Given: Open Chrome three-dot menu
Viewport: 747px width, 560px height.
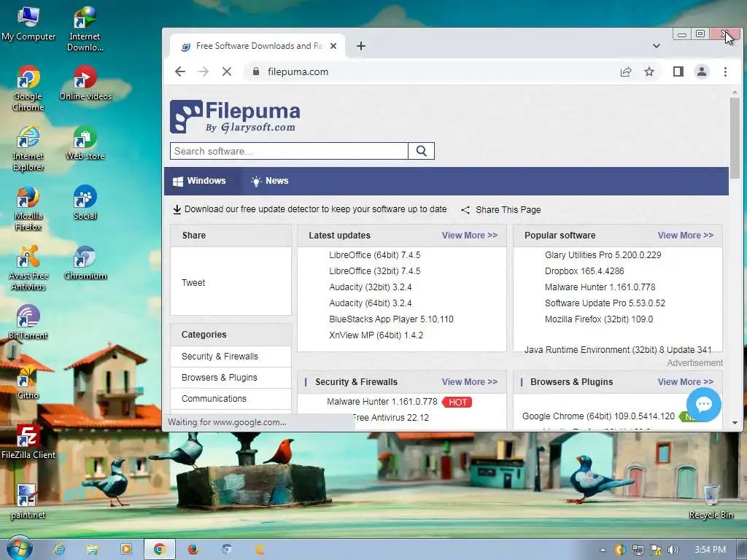Looking at the screenshot, I should point(725,72).
